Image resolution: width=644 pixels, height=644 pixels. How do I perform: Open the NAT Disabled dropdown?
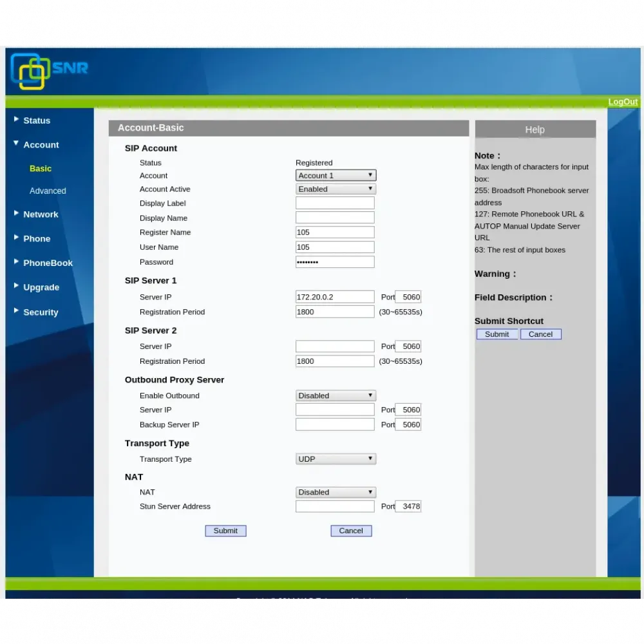point(336,492)
